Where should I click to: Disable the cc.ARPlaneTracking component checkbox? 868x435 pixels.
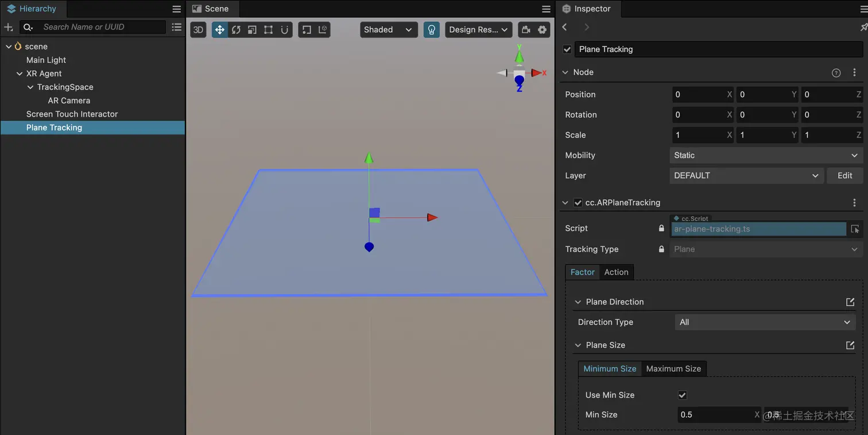pyautogui.click(x=578, y=202)
